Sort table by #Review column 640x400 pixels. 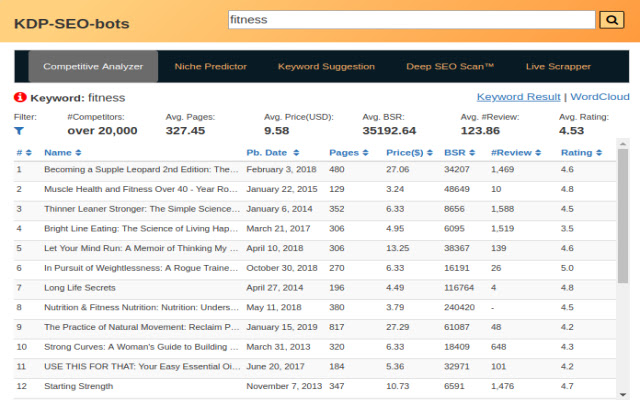[x=514, y=153]
